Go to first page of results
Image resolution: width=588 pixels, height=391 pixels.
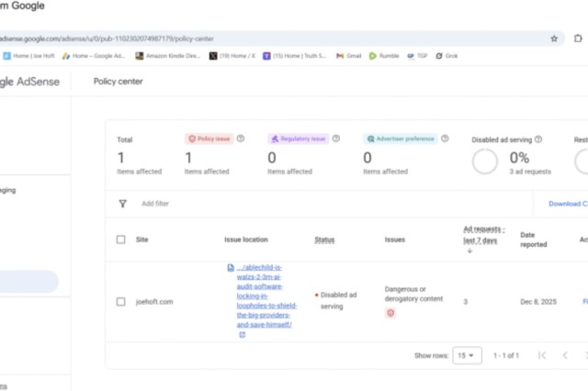(541, 355)
